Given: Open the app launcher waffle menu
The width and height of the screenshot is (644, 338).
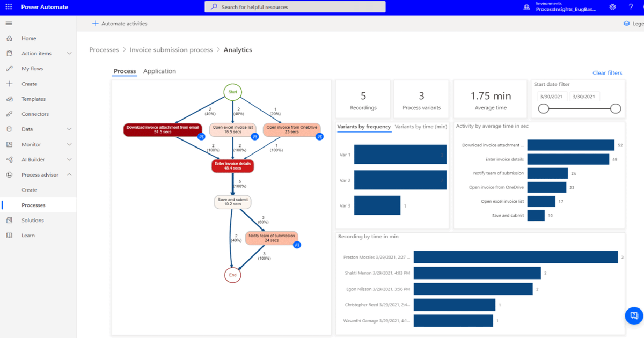Looking at the screenshot, I should [x=8, y=6].
